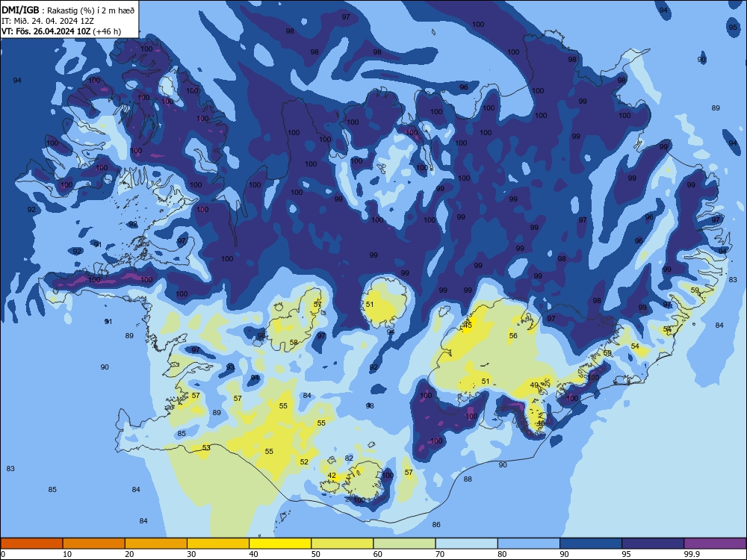
Task: Pick the pale yellow 50–60 legend swatch
Action: tap(342, 544)
